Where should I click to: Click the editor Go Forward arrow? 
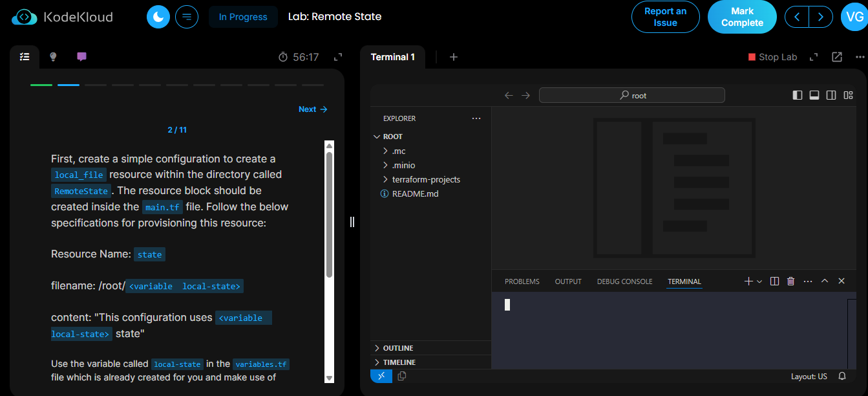(x=525, y=95)
